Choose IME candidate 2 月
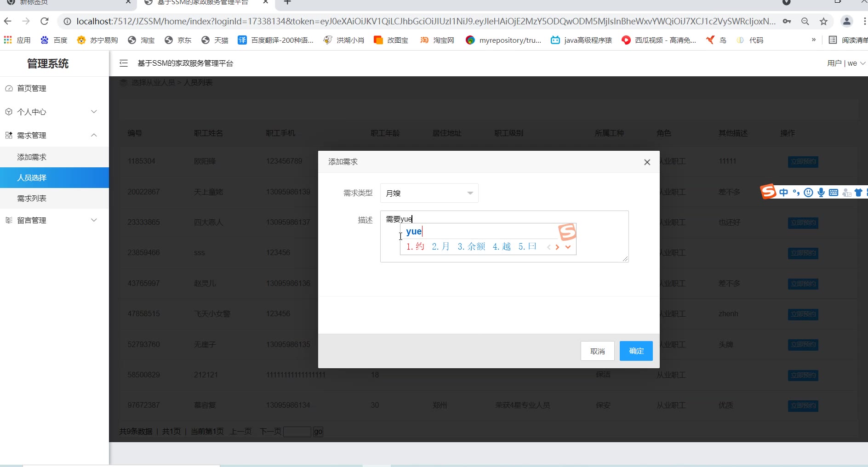Viewport: 868px width, 467px height. [440, 246]
